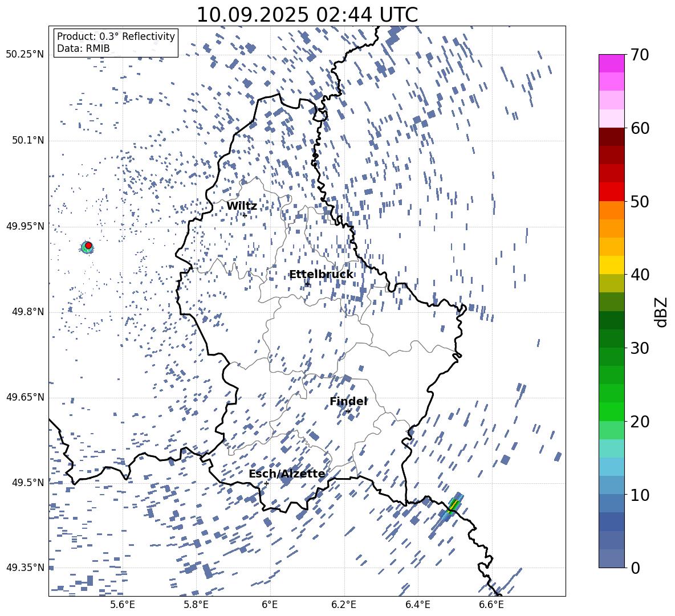Click the 49.35°N latitude label
Screen dimensions: 675x616
(x=25, y=568)
